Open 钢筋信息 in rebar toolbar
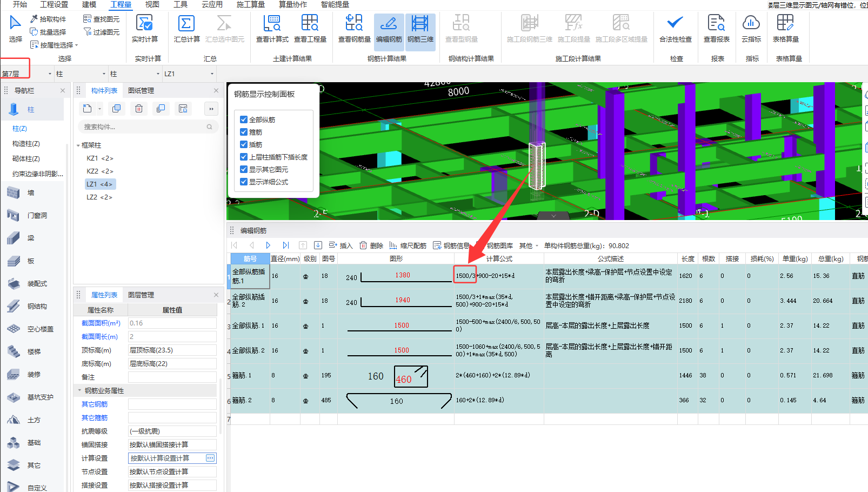The height and width of the screenshot is (492, 868). [x=451, y=245]
